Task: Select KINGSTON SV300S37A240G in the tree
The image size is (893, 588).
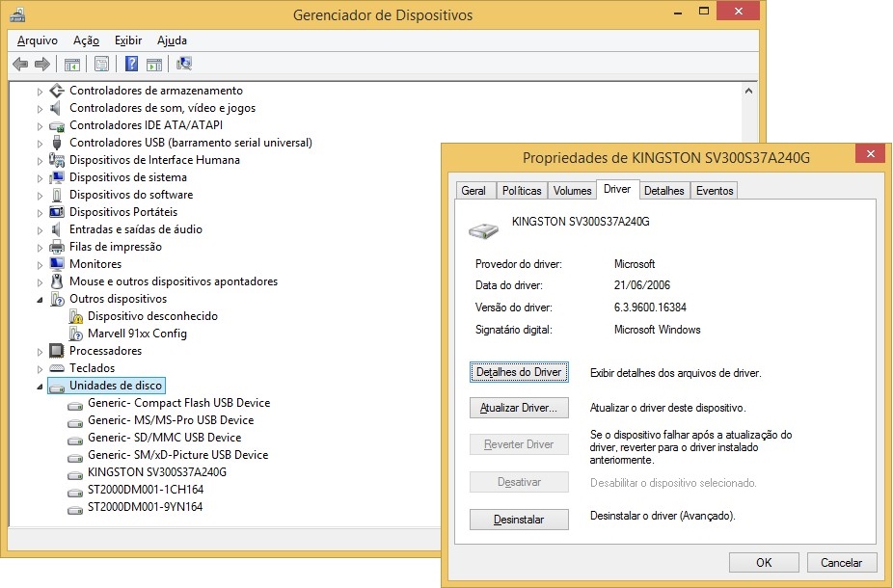Action: click(x=156, y=472)
